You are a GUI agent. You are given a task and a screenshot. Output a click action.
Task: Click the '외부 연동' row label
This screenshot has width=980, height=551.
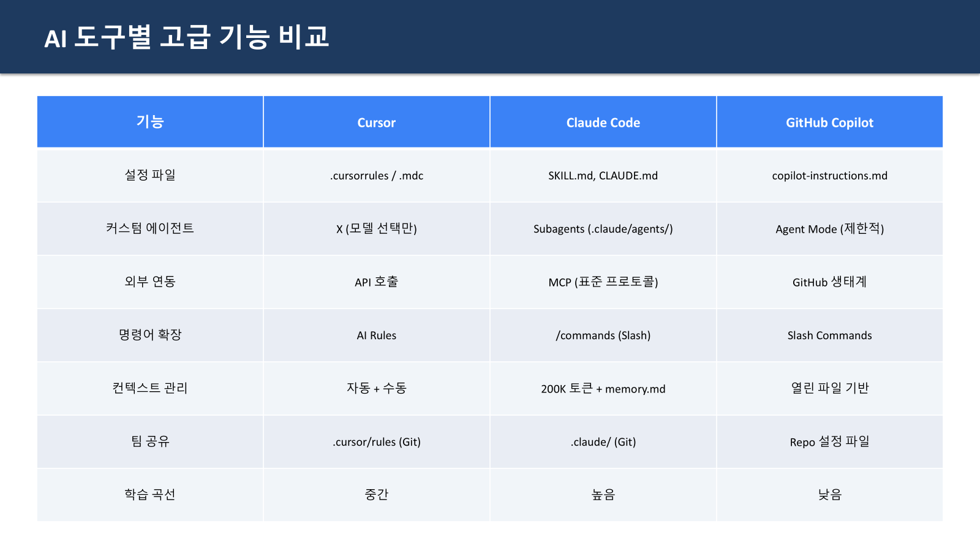(x=150, y=282)
